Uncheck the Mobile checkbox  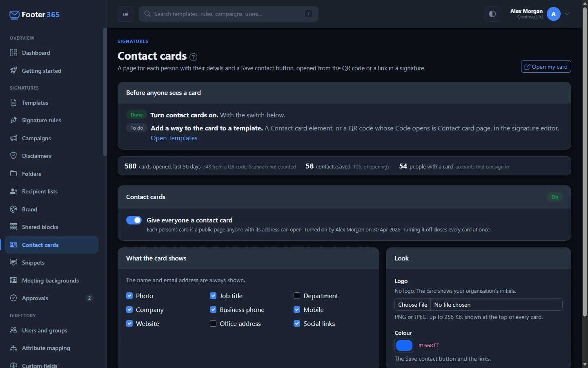(297, 310)
